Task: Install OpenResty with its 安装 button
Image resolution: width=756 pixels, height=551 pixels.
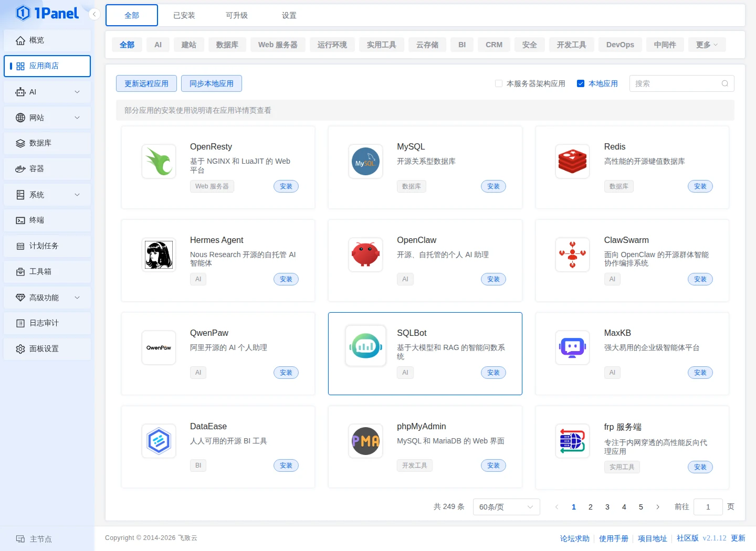Action: tap(286, 186)
